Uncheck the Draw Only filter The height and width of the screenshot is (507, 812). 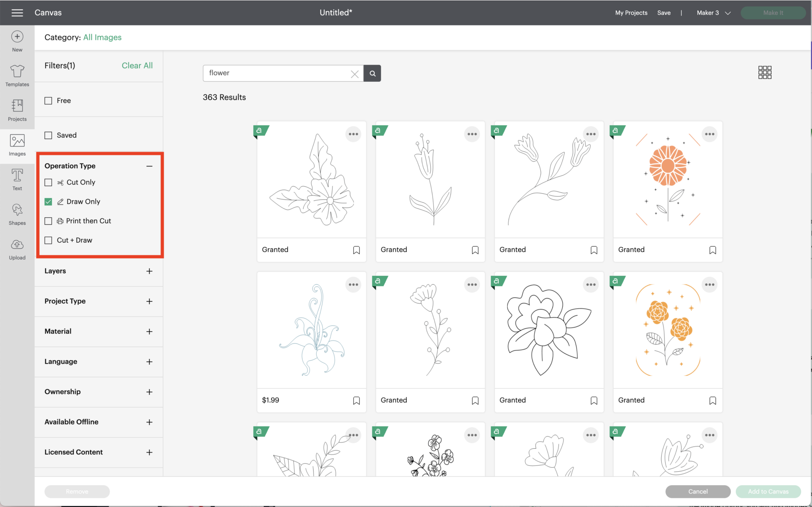[48, 202]
